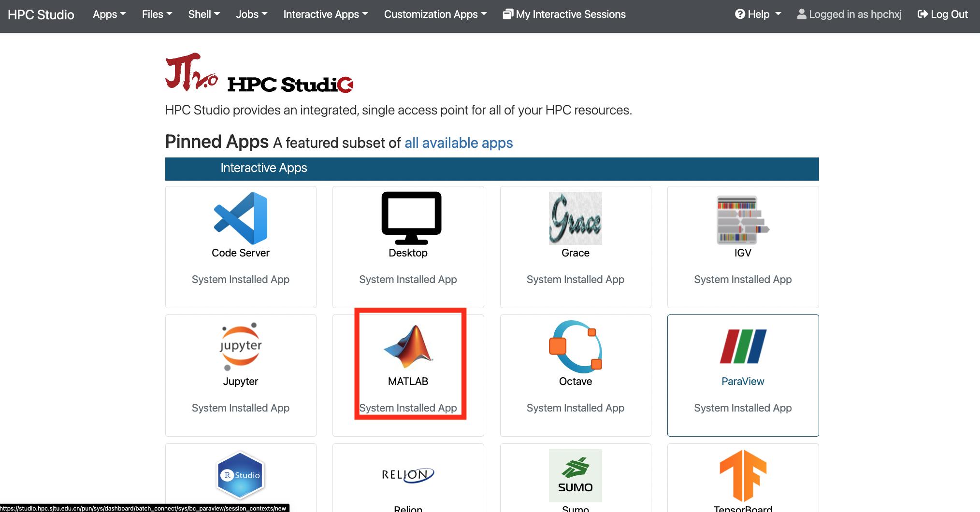The image size is (980, 512).
Task: Click the Interactive Apps section header bar
Action: (492, 169)
